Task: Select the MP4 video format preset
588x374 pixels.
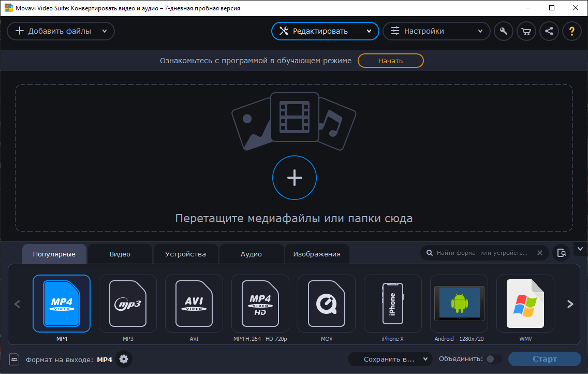Action: (62, 304)
